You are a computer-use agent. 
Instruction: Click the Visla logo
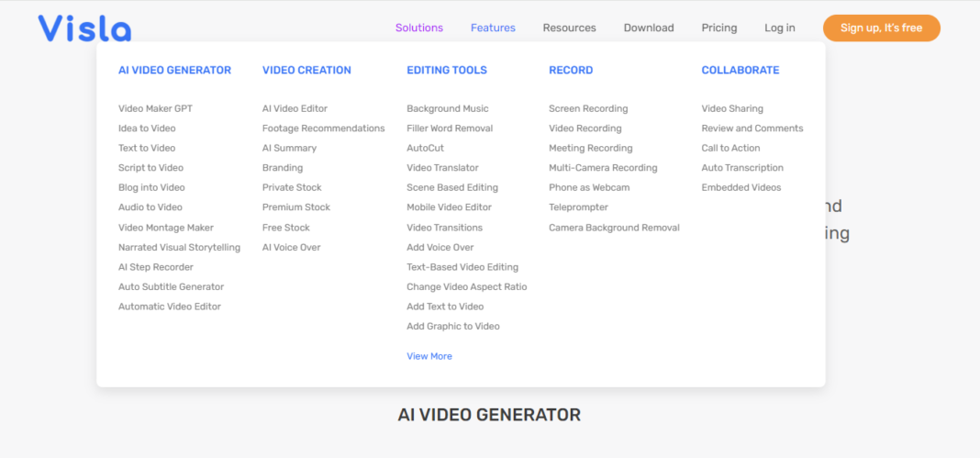click(84, 28)
